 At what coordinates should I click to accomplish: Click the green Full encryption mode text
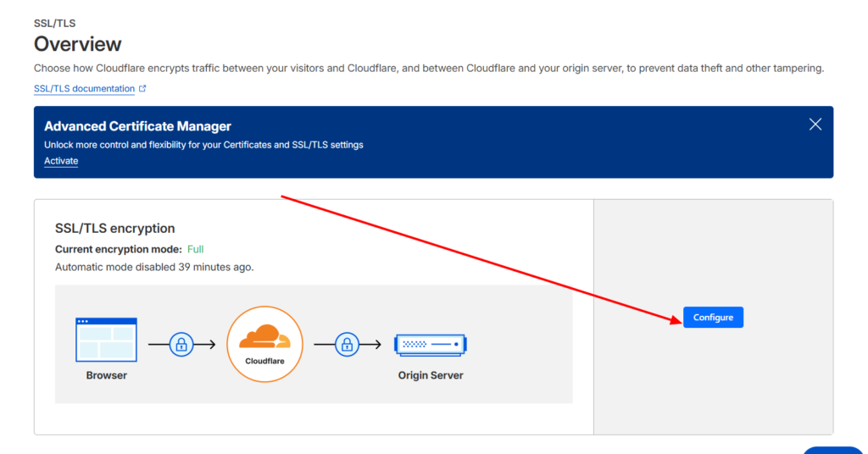(195, 249)
